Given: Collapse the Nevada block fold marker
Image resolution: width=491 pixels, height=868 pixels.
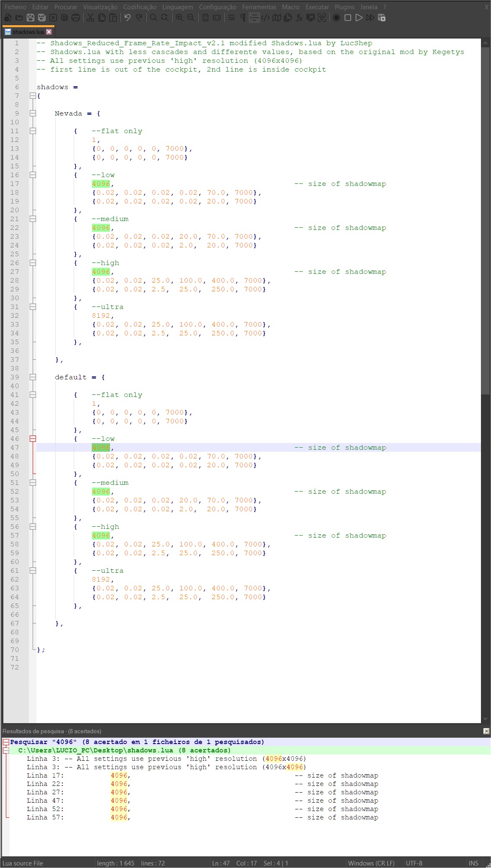Looking at the screenshot, I should pyautogui.click(x=33, y=113).
